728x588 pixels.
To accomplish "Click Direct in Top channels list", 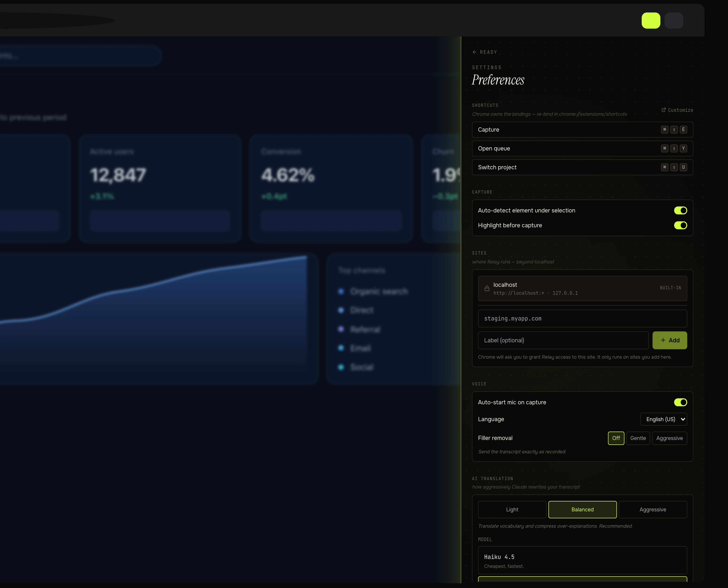I will [x=362, y=310].
